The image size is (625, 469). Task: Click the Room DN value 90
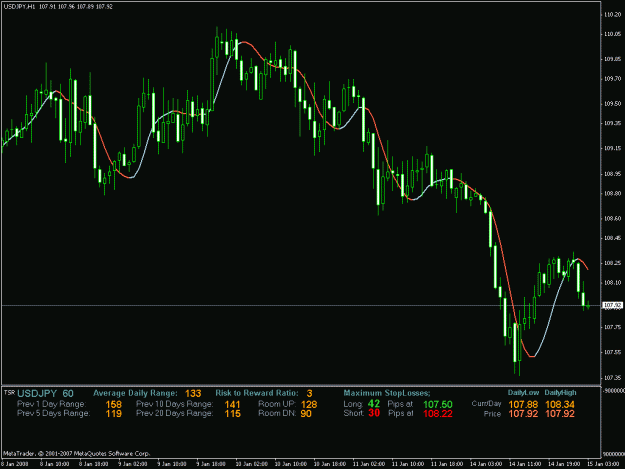click(306, 414)
